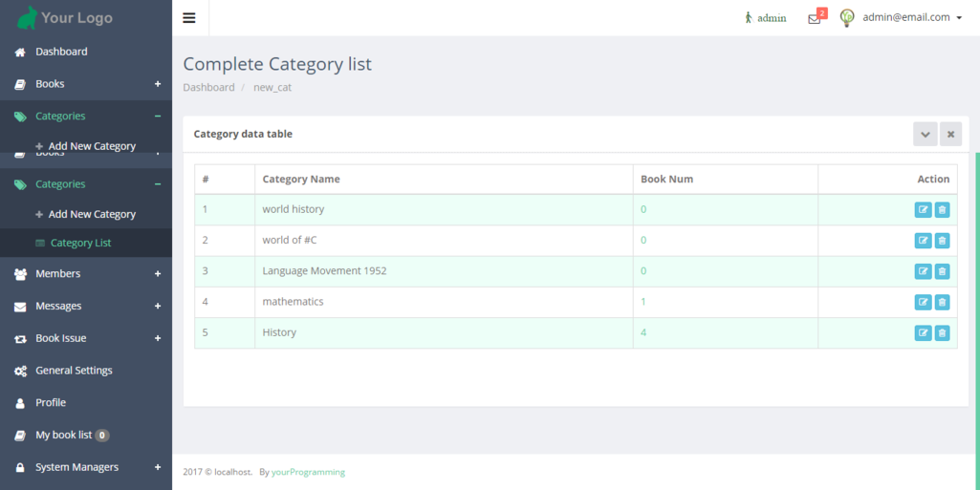Screen dimensions: 980x490
Task: Click trash icon for Language Movement 1952
Action: coord(942,271)
